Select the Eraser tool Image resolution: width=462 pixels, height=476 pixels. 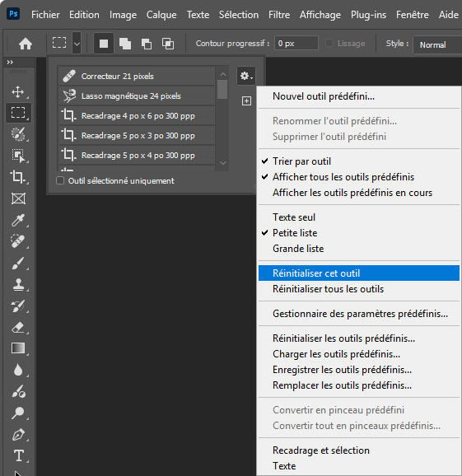point(18,328)
